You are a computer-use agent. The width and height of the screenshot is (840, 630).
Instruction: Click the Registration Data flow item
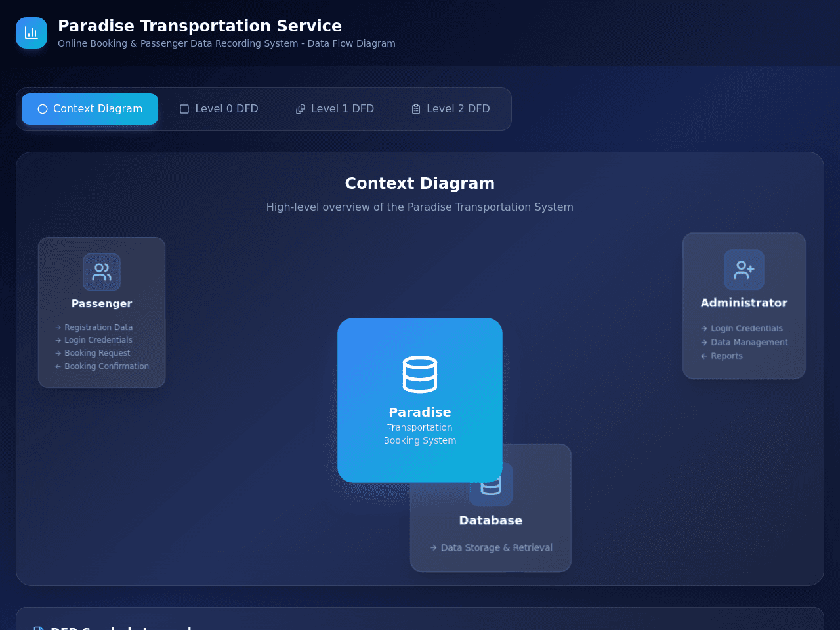click(x=94, y=327)
